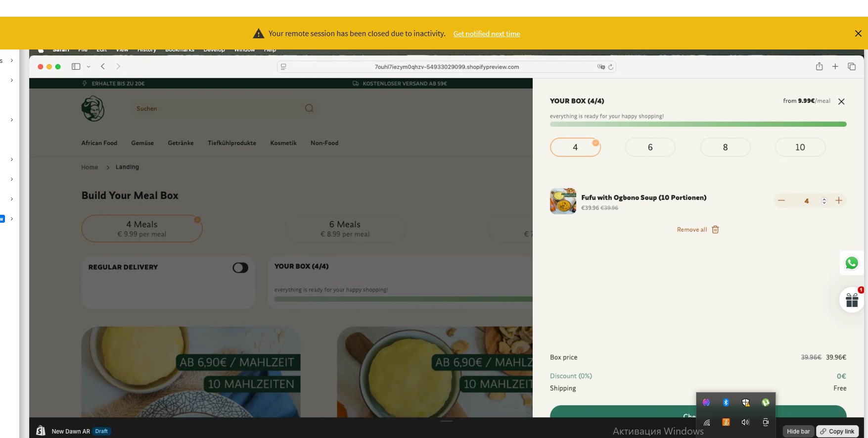Click the Hide bar button
Image resolution: width=868 pixels, height=438 pixels.
click(798, 432)
